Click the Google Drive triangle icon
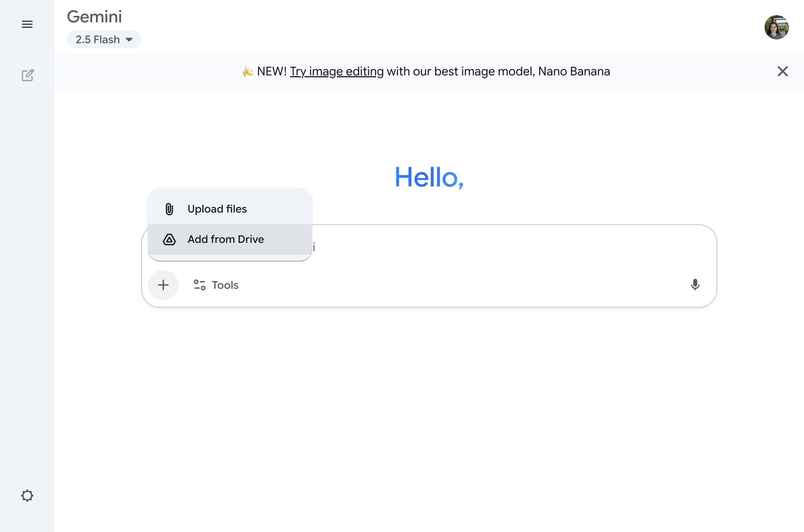This screenshot has width=804, height=532. click(x=169, y=239)
